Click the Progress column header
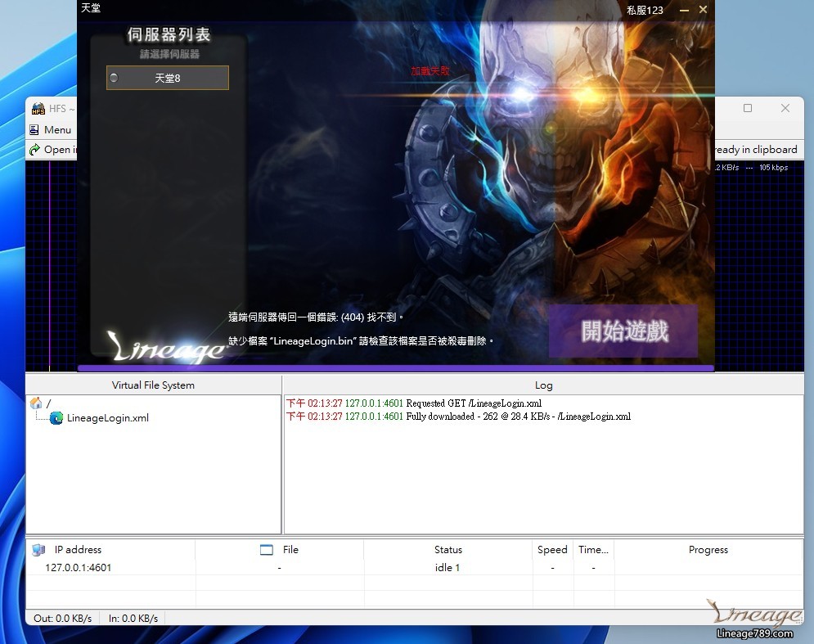This screenshot has height=644, width=814. 708,549
